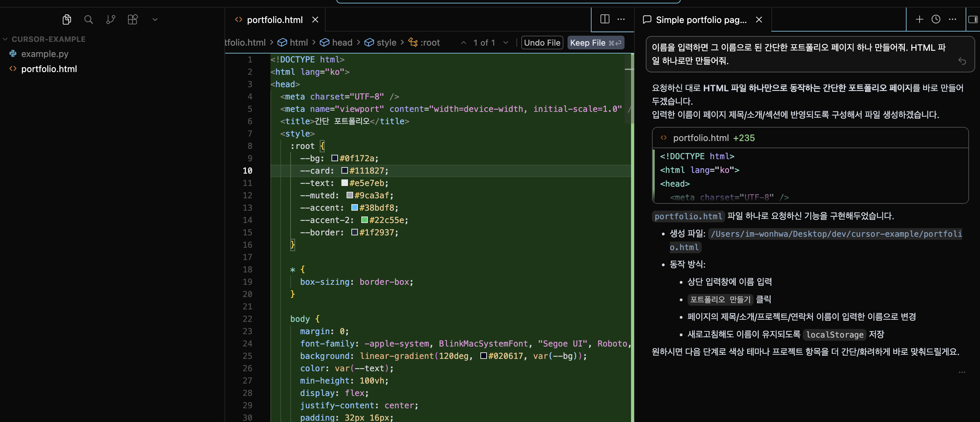Close the portfolio.html editor tab
This screenshot has height=422, width=980.
point(315,20)
